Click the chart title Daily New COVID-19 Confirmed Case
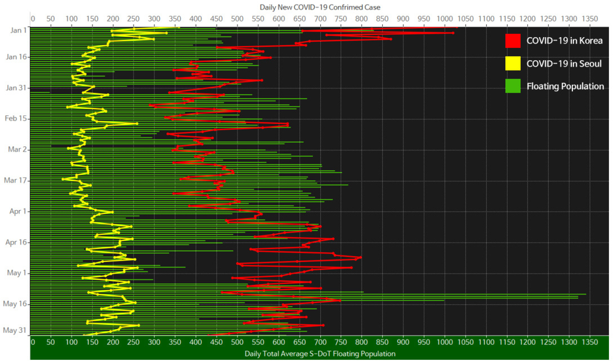The height and width of the screenshot is (364, 613). tap(320, 7)
